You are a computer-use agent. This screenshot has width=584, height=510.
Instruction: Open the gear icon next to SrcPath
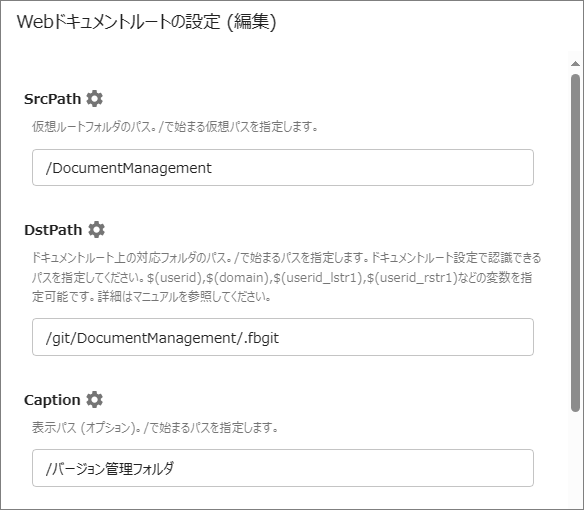coord(95,99)
